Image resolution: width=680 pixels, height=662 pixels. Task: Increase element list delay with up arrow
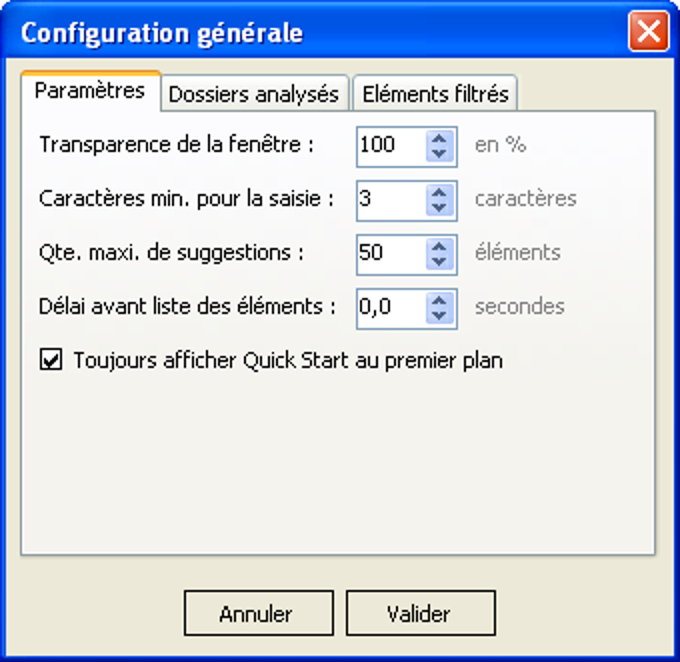439,301
